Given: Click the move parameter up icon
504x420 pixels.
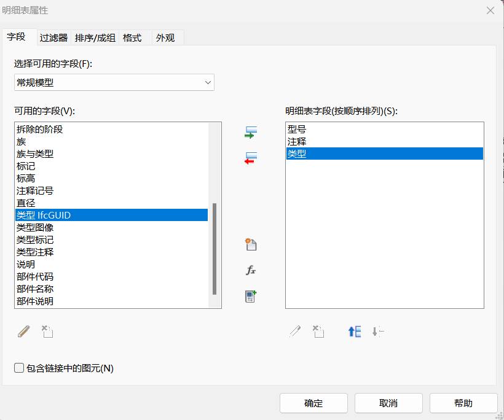Looking at the screenshot, I should pyautogui.click(x=355, y=332).
